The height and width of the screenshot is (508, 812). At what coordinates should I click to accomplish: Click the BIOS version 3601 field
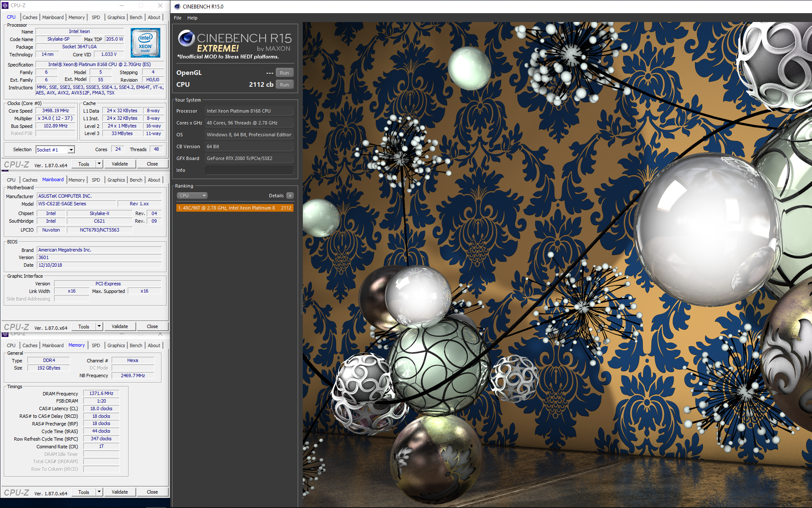(x=99, y=257)
